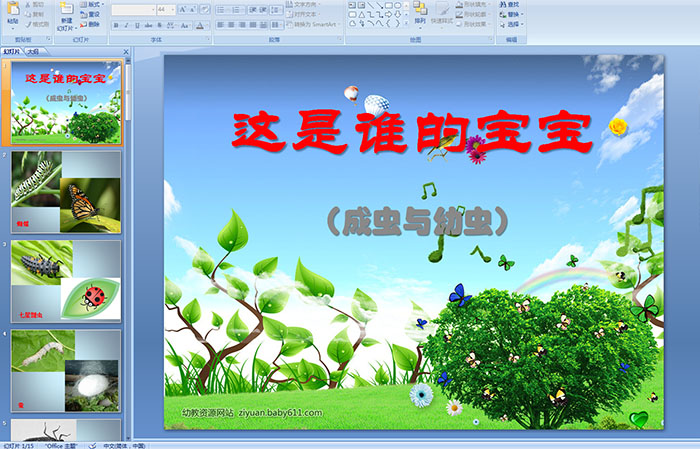Screen dimensions: 700x449
Task: Click the Delete (删除) slide icon
Action: pyautogui.click(x=83, y=24)
